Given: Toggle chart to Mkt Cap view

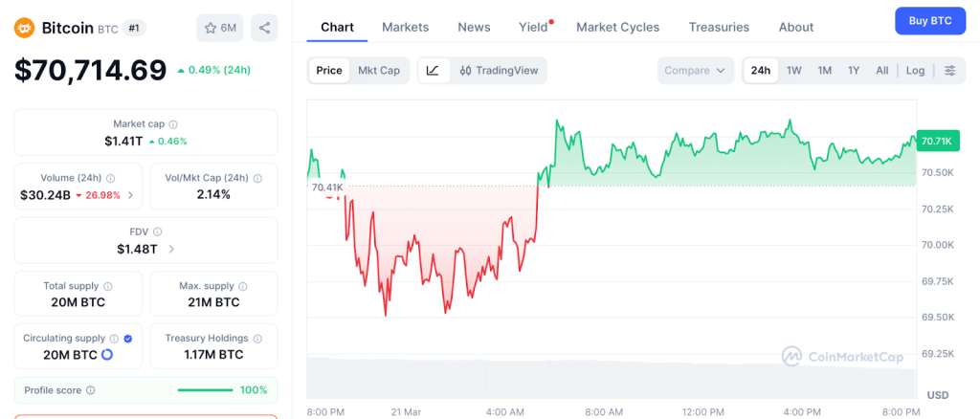Looking at the screenshot, I should tap(379, 71).
